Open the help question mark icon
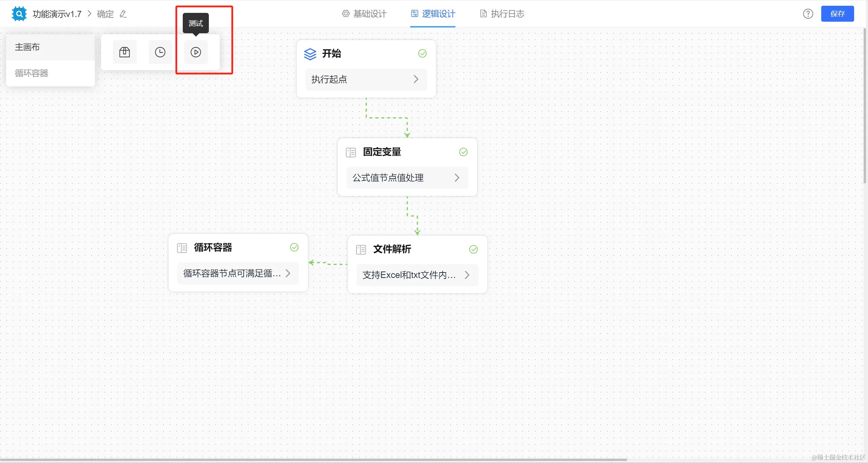This screenshot has width=868, height=463. coord(808,14)
